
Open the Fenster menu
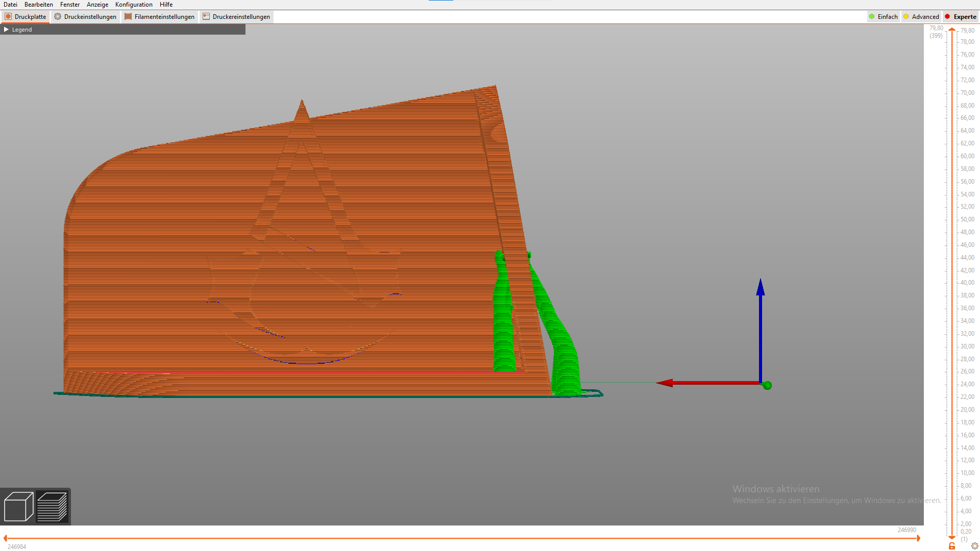pos(70,5)
